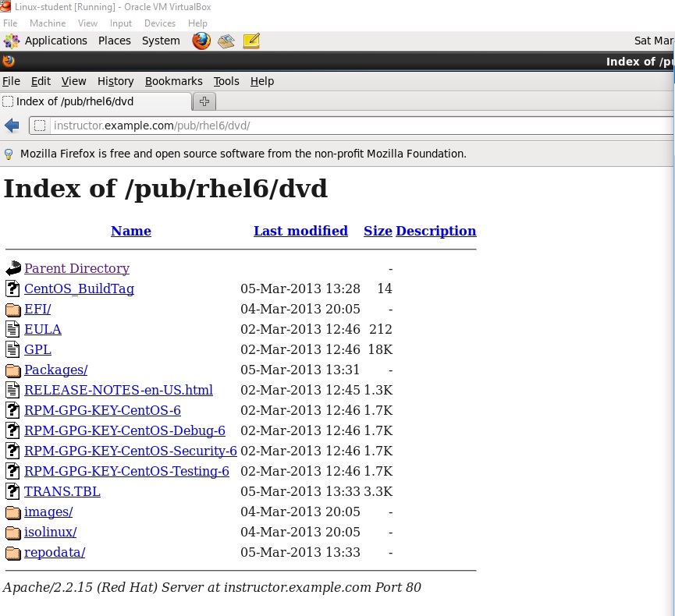Screen dimensions: 675x616
Task: Click the site identity icon in URL bar
Action: [x=40, y=126]
